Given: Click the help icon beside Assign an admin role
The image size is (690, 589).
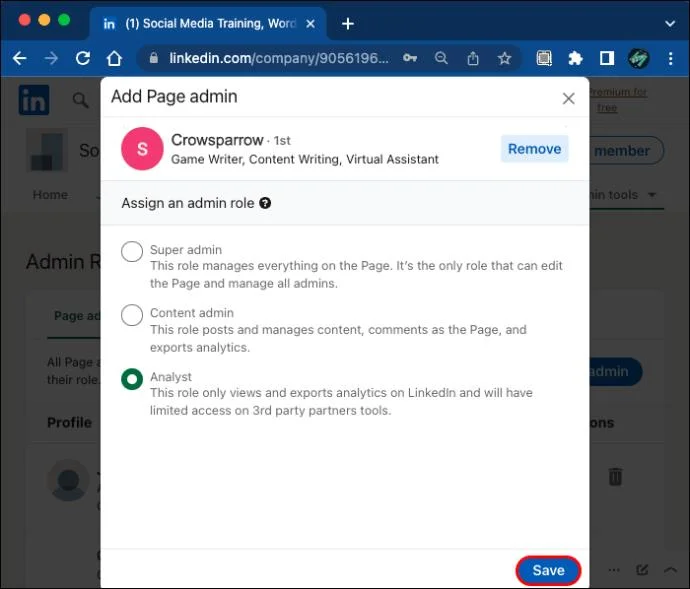Looking at the screenshot, I should point(265,203).
